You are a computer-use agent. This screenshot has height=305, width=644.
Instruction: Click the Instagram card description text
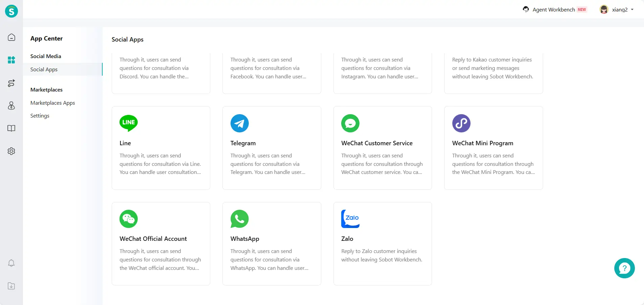(379, 68)
